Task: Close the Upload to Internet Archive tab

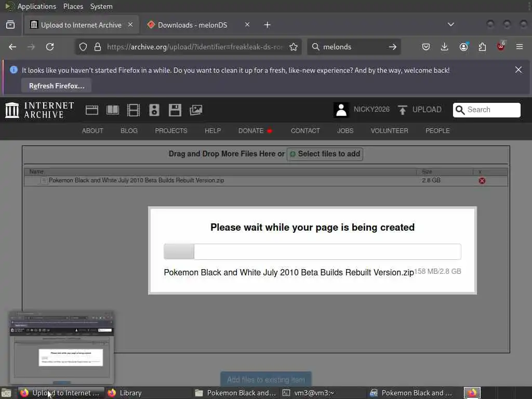Action: click(130, 25)
